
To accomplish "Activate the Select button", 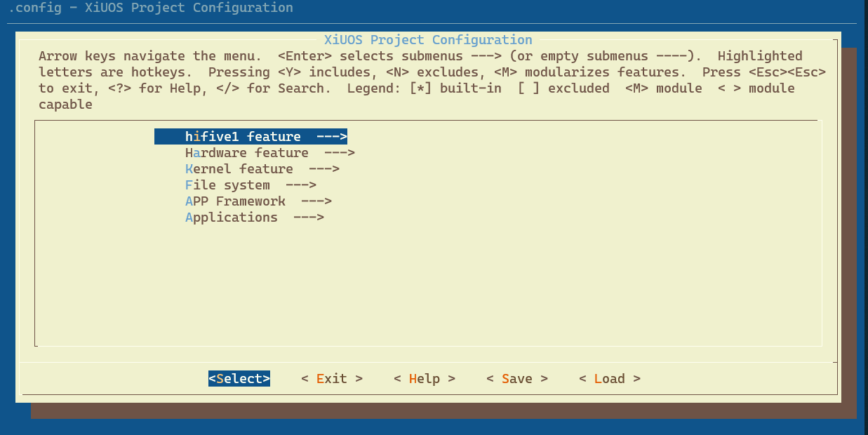I will [239, 379].
